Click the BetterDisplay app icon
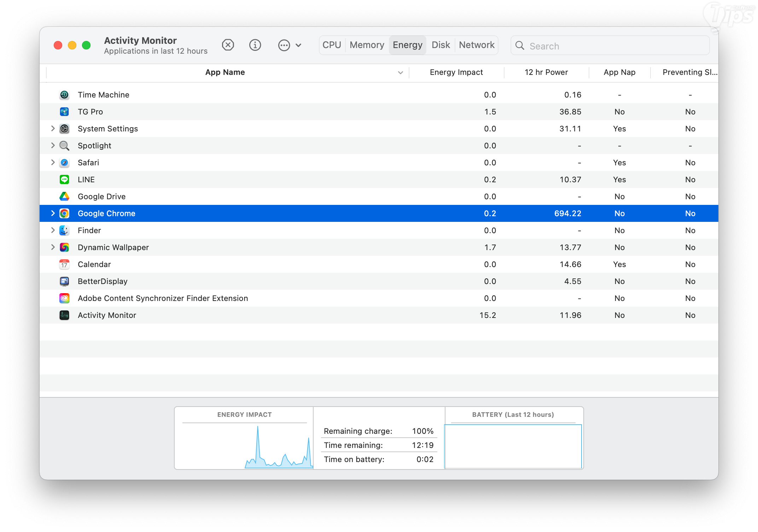 point(64,281)
